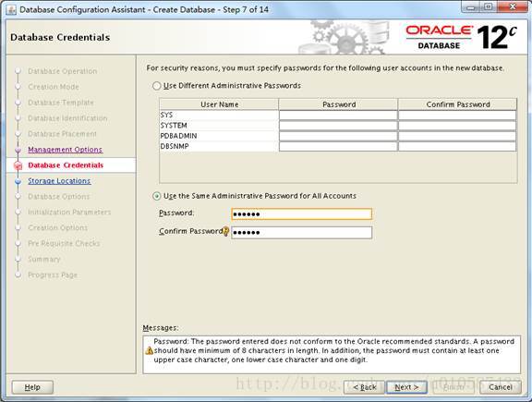This screenshot has width=532, height=402.
Task: Click Database Identification step in sidebar
Action: click(67, 118)
